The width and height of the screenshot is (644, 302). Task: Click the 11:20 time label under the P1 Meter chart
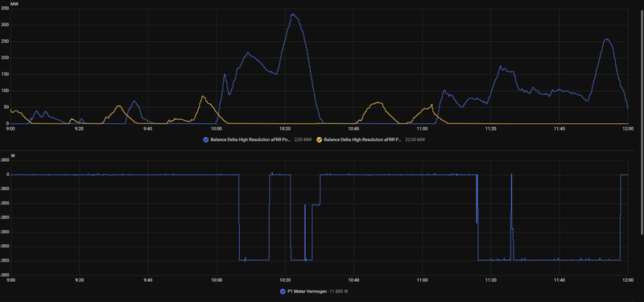[x=491, y=280]
